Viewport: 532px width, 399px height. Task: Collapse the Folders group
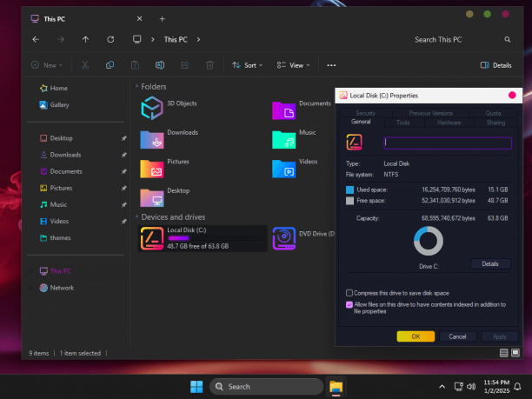pos(136,86)
